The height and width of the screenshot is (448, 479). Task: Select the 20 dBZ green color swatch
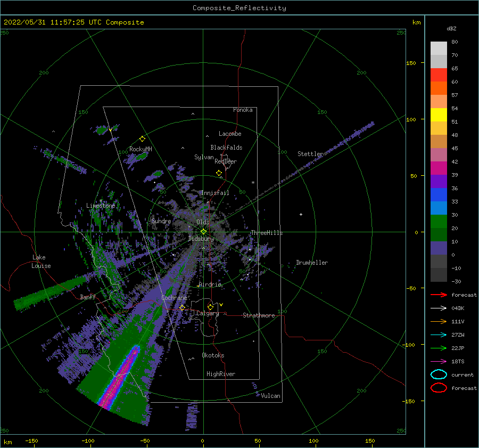439,222
